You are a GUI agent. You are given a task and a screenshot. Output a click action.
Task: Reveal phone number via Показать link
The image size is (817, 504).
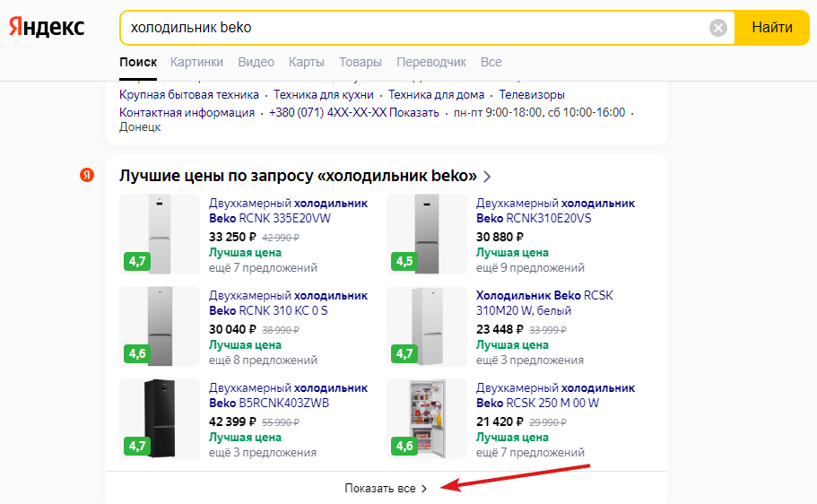[x=414, y=113]
